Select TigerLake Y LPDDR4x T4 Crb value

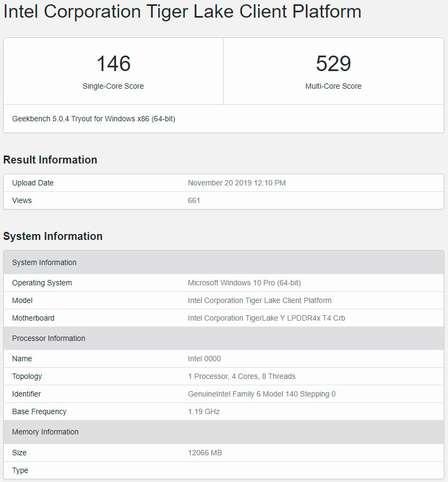(267, 318)
